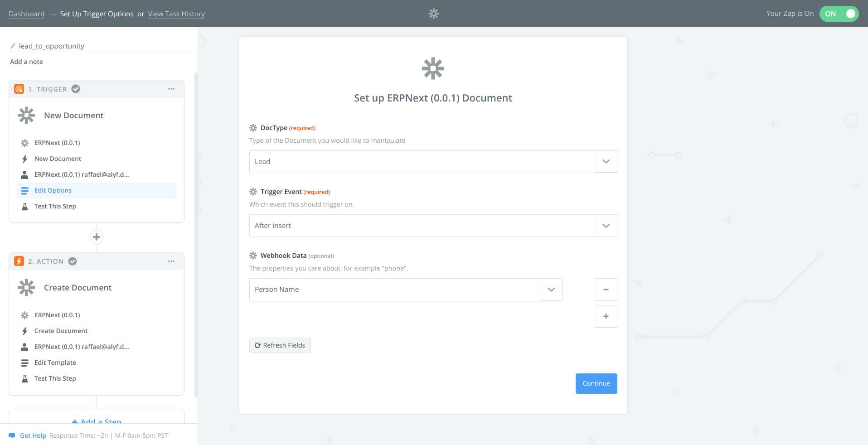The width and height of the screenshot is (868, 445).
Task: Click the person icon in Trigger account row
Action: click(x=24, y=174)
